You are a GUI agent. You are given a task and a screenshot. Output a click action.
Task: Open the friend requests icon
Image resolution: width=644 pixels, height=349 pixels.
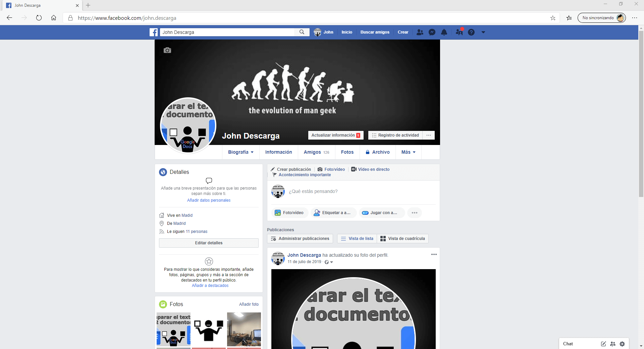click(x=420, y=32)
